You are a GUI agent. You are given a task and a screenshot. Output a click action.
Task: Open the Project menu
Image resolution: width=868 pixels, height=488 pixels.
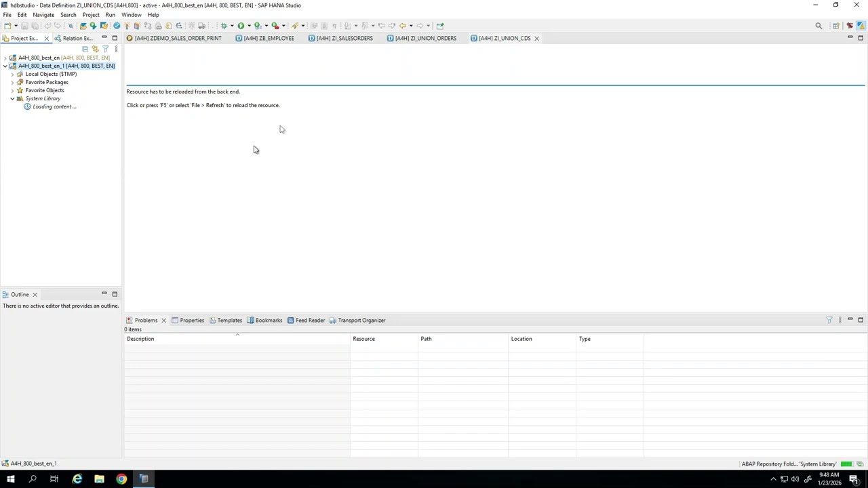coord(91,15)
